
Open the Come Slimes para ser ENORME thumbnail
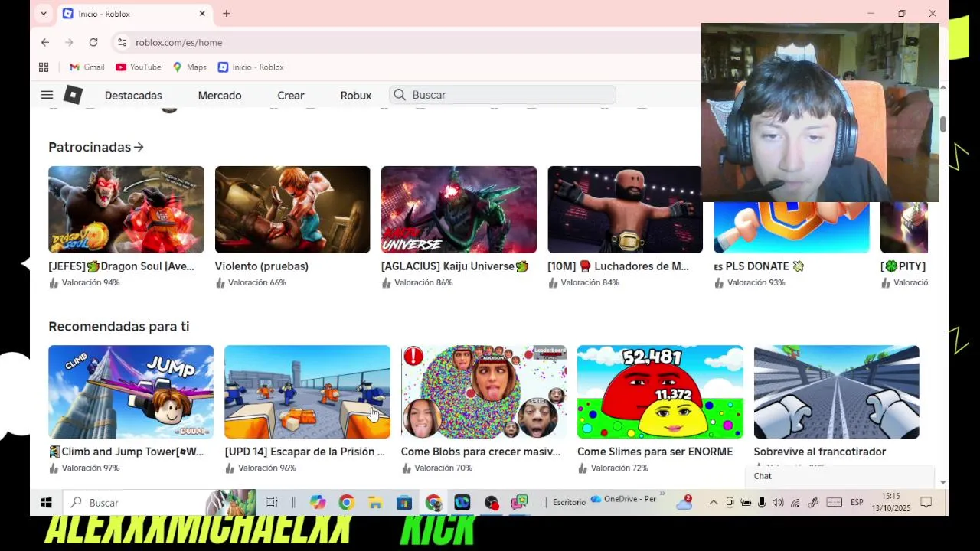click(x=660, y=392)
